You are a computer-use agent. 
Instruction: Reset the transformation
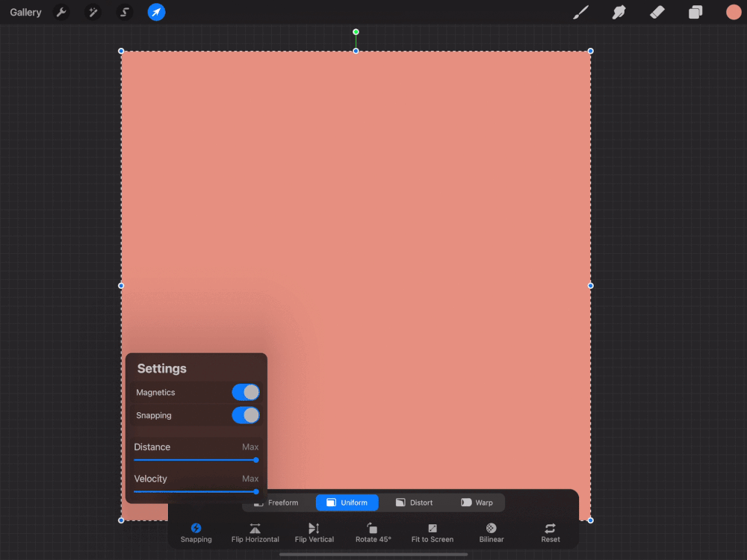[x=550, y=532]
